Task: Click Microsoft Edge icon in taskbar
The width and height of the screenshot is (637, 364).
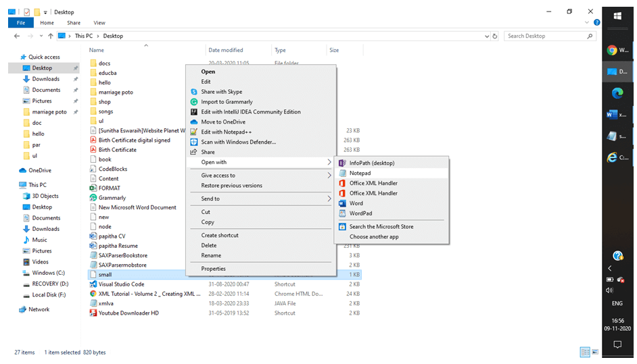Action: tap(617, 93)
